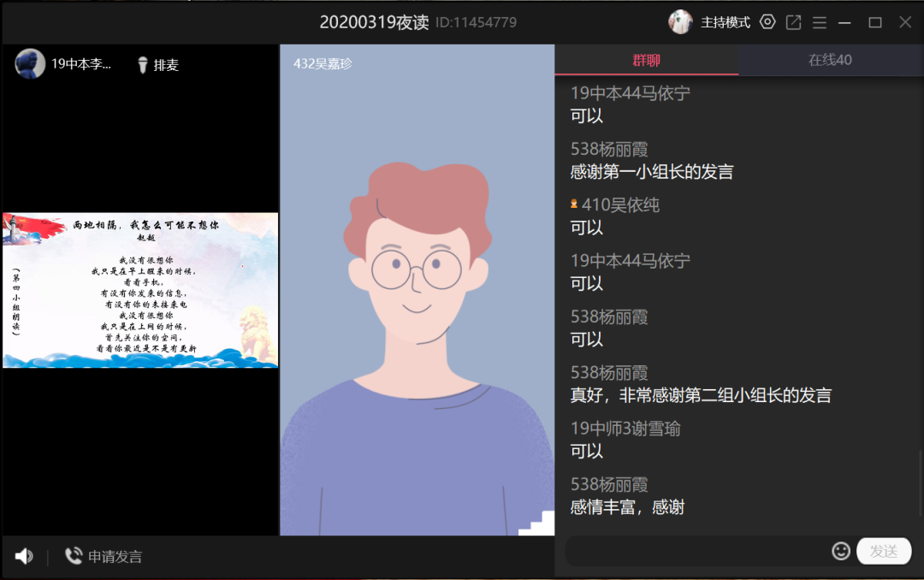This screenshot has height=580, width=924.
Task: Click the host avatar beside 19中本李
Action: [x=30, y=64]
